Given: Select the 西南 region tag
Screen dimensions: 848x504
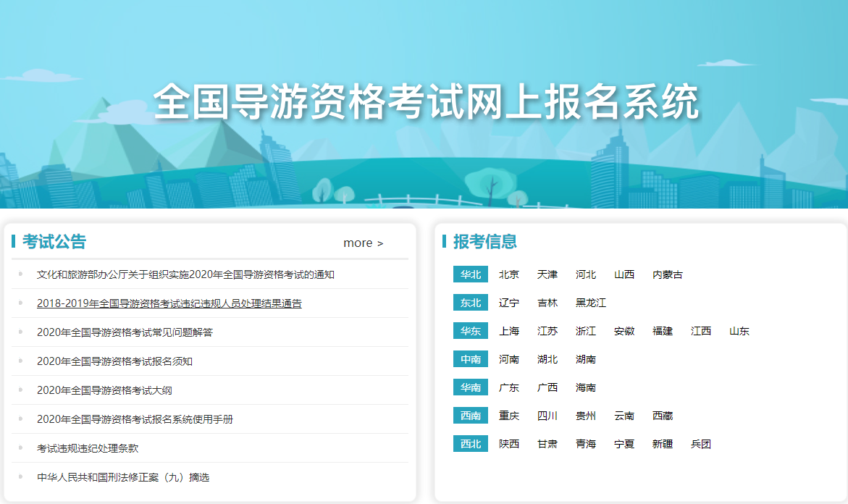Looking at the screenshot, I should point(471,416).
